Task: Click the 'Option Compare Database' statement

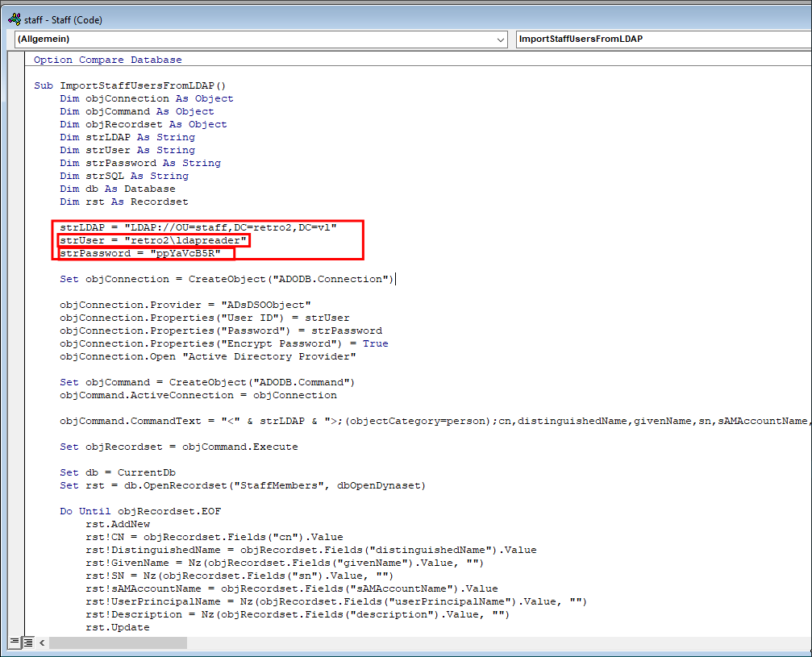Action: pos(108,60)
